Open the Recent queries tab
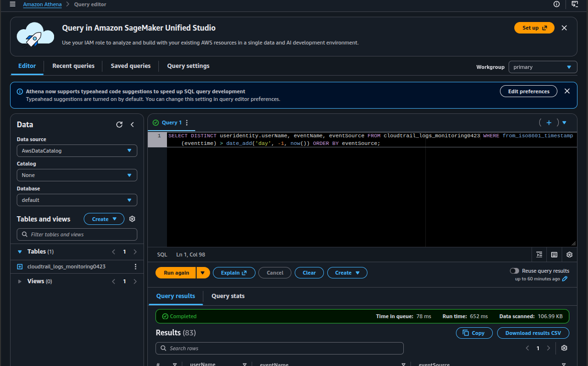Screen dimensions: 588x366 click(x=73, y=66)
